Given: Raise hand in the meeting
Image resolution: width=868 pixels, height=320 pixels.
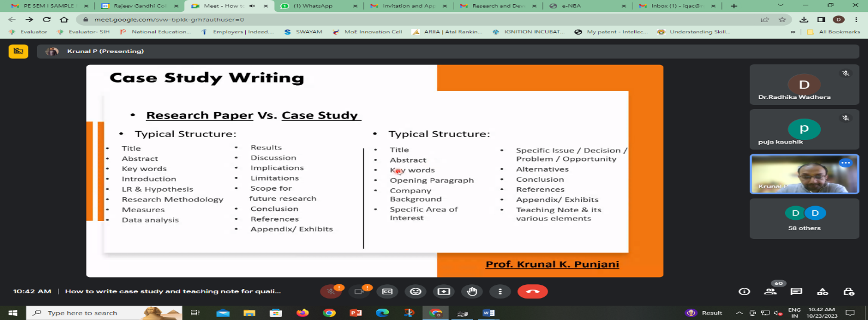Looking at the screenshot, I should click(x=472, y=291).
